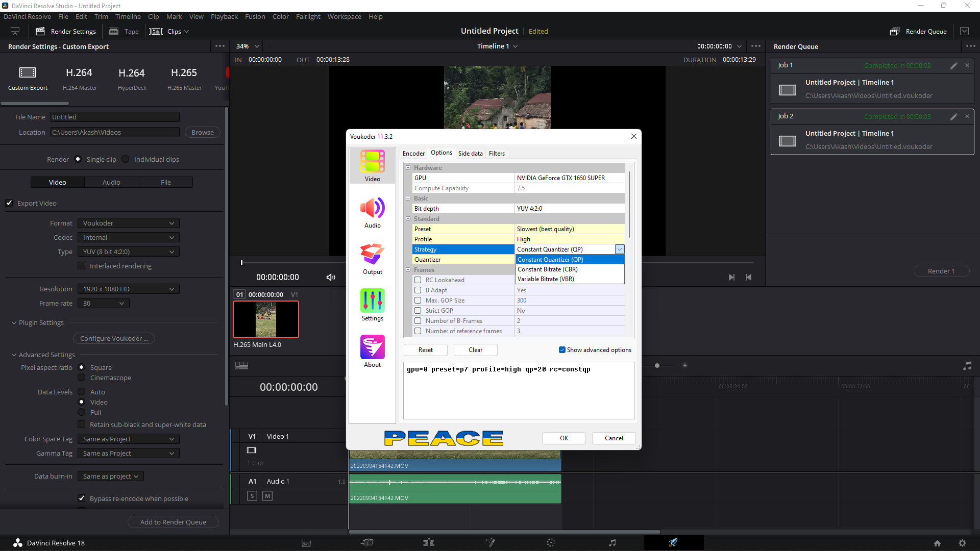This screenshot has height=551, width=980.
Task: Open Voukoder Settings section
Action: tap(372, 305)
